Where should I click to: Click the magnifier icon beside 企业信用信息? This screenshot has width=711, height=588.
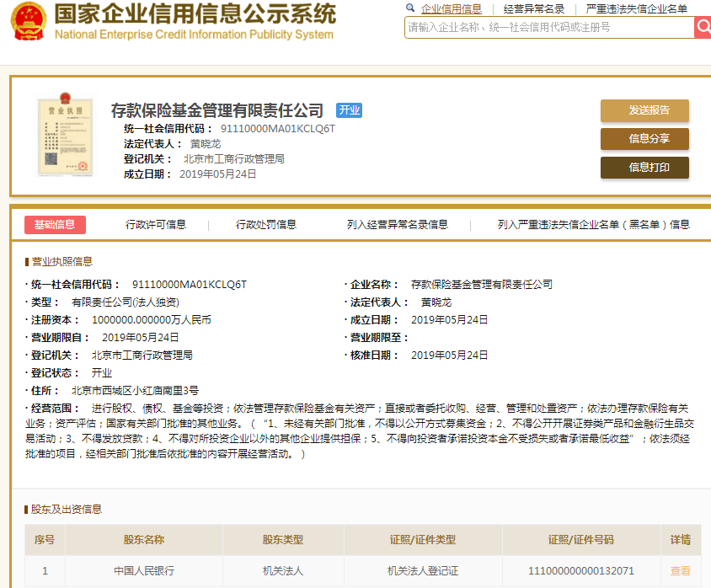coord(410,8)
